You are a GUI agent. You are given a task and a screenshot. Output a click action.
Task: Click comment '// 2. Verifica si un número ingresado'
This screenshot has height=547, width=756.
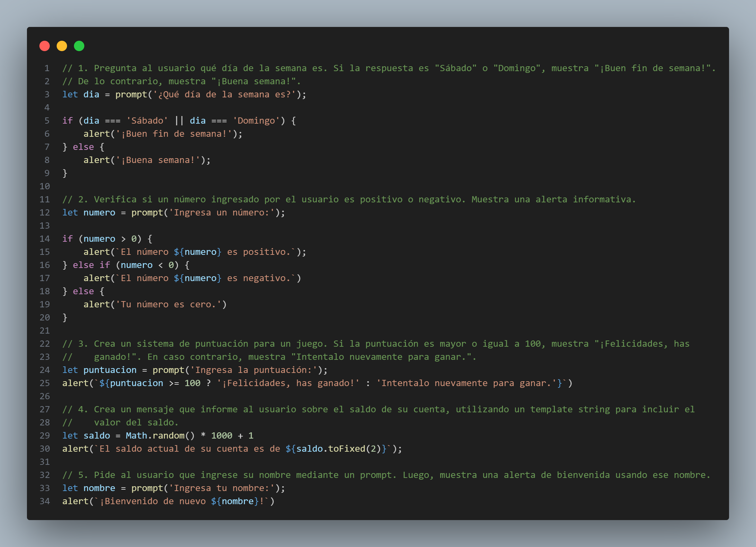tap(161, 200)
